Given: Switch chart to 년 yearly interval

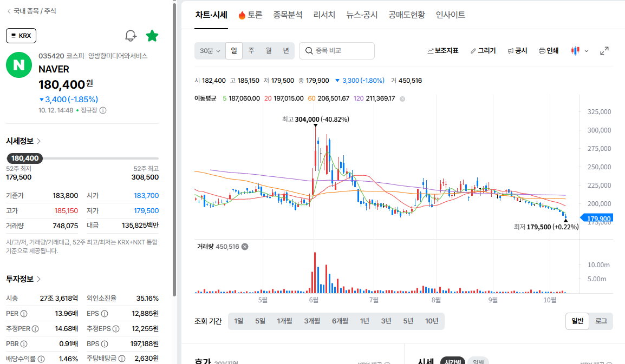Looking at the screenshot, I should pos(286,51).
